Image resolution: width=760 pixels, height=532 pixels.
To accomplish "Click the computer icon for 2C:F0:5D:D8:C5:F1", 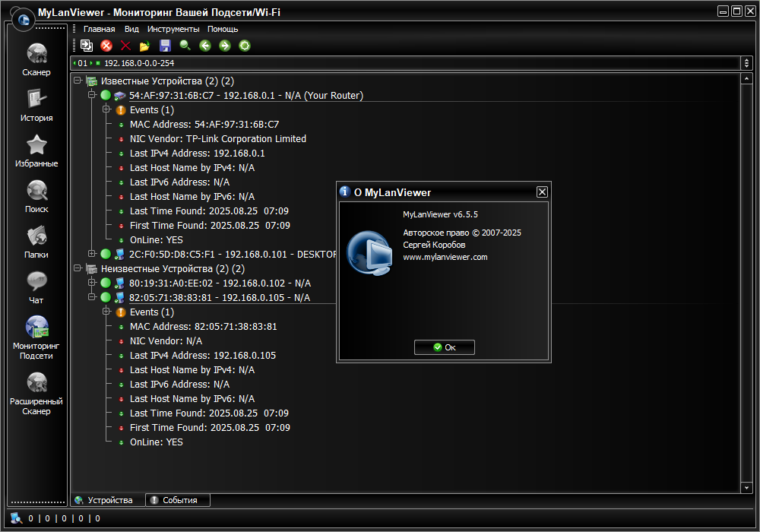I will coord(120,254).
